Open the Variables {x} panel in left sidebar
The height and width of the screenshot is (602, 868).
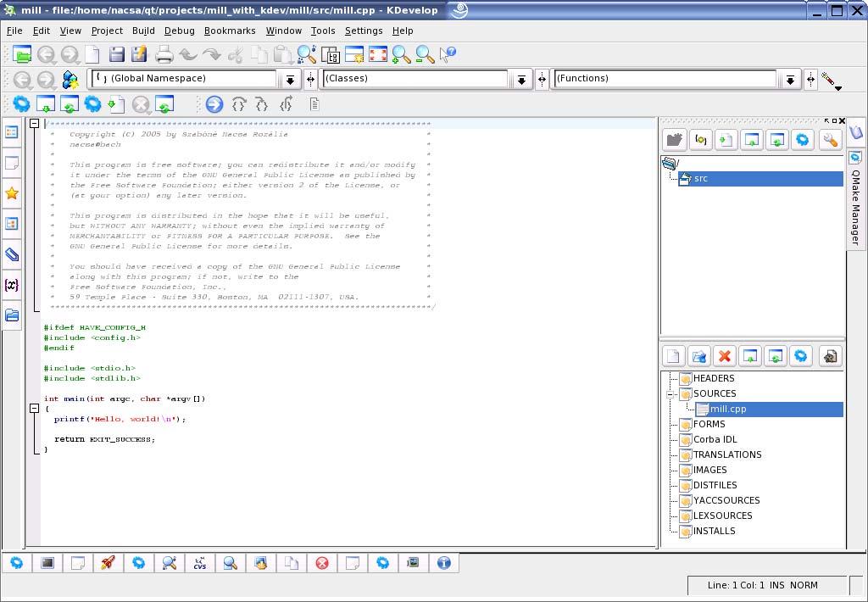[x=12, y=285]
